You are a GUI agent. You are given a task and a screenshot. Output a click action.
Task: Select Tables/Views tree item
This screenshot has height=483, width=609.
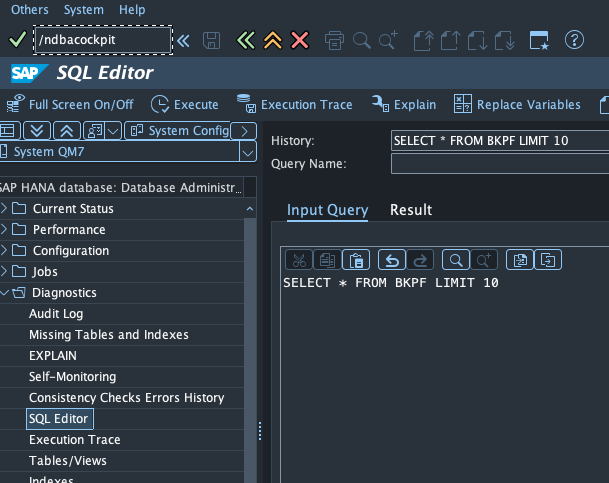point(68,460)
